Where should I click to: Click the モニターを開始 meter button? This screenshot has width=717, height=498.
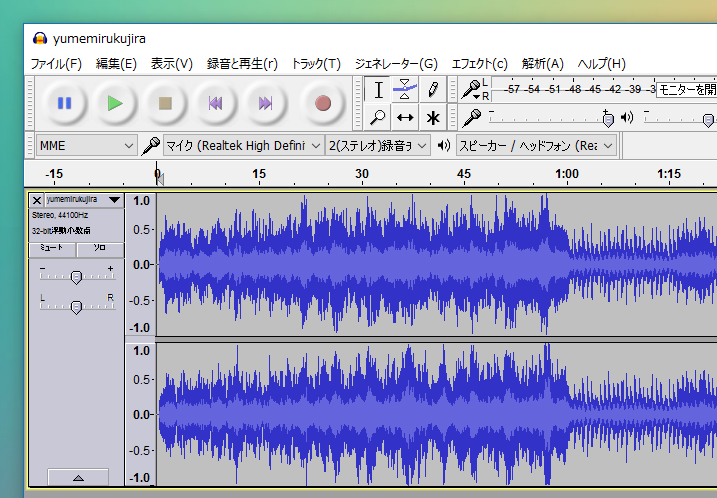tap(687, 90)
